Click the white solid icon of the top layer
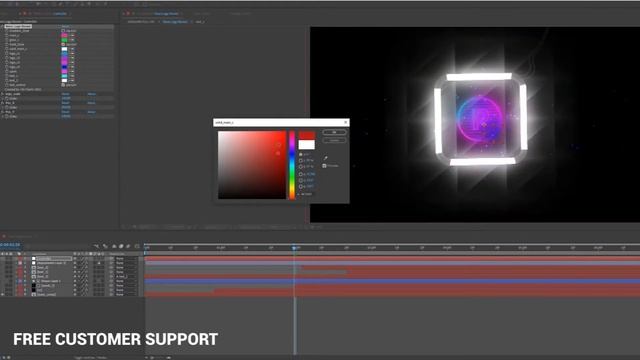The image size is (640, 360). [33, 258]
